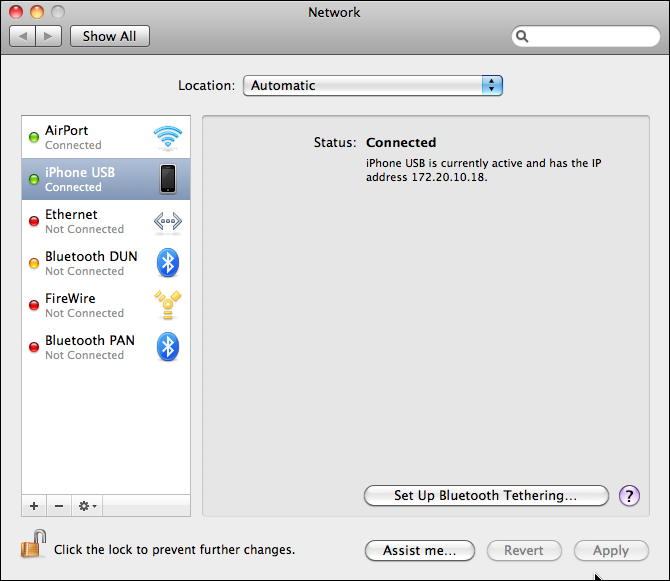Click the Revert button

click(524, 550)
